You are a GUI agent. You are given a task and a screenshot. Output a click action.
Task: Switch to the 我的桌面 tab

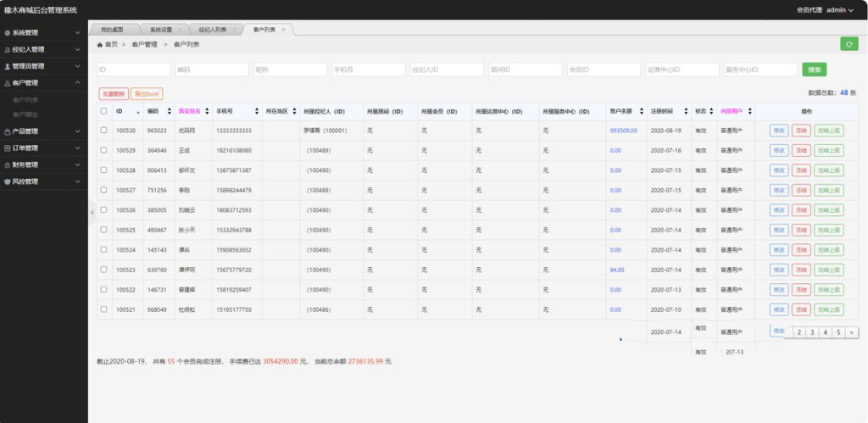[112, 30]
